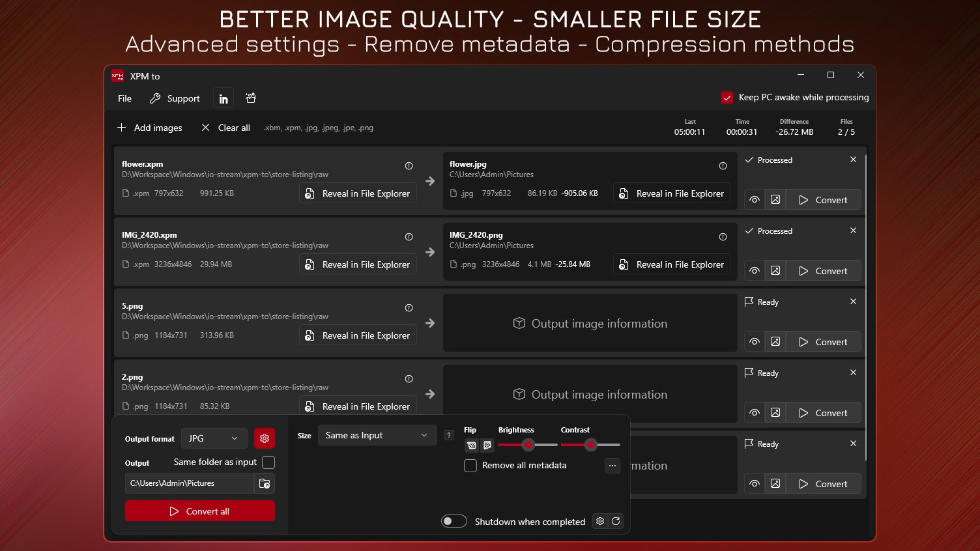The height and width of the screenshot is (551, 980).
Task: Preview 2.png with the eye icon
Action: pos(755,413)
